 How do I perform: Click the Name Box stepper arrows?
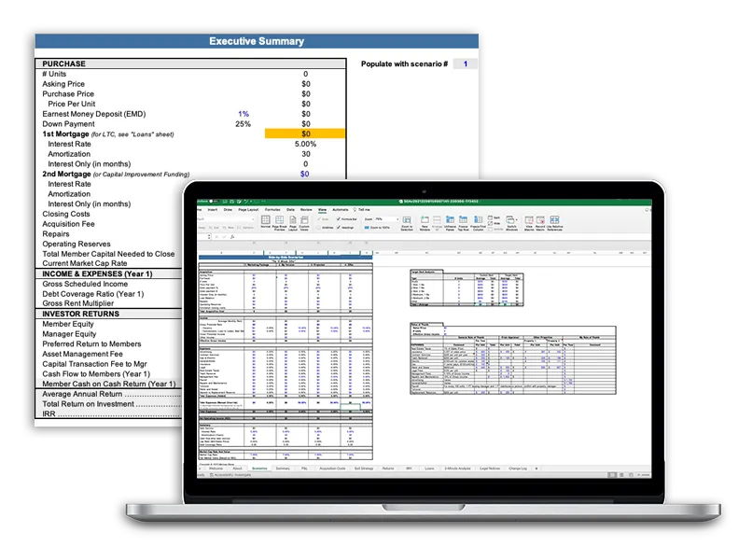point(209,236)
